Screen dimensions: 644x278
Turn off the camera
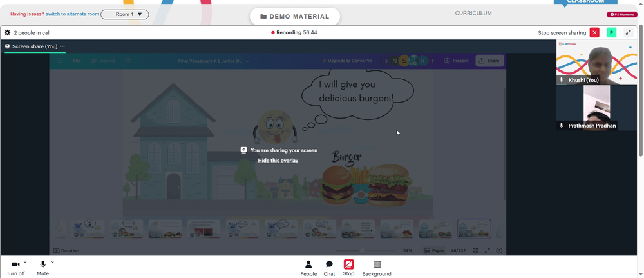(x=15, y=268)
